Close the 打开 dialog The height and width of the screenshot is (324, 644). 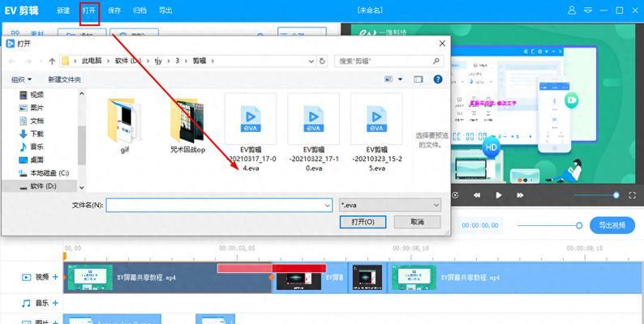coord(442,44)
